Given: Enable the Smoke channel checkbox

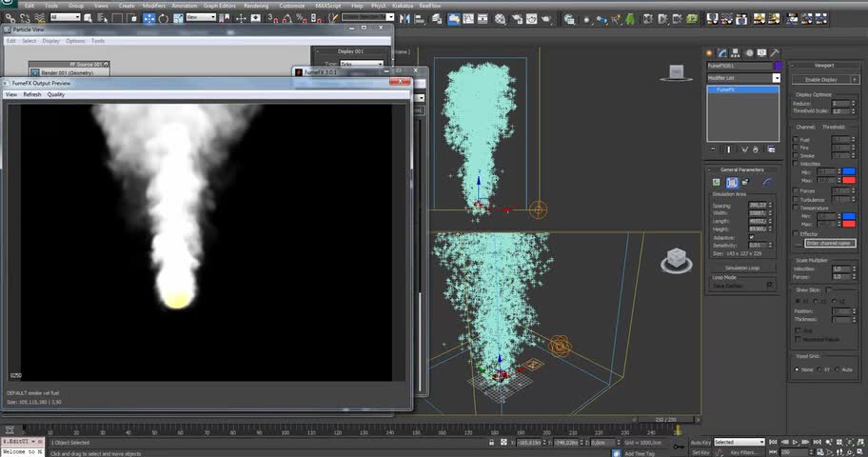Looking at the screenshot, I should pyautogui.click(x=796, y=155).
